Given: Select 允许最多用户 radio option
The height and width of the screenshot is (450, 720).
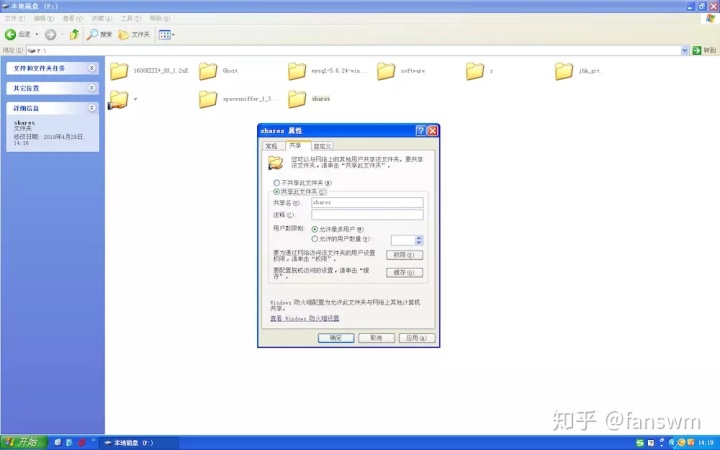Looking at the screenshot, I should point(315,229).
